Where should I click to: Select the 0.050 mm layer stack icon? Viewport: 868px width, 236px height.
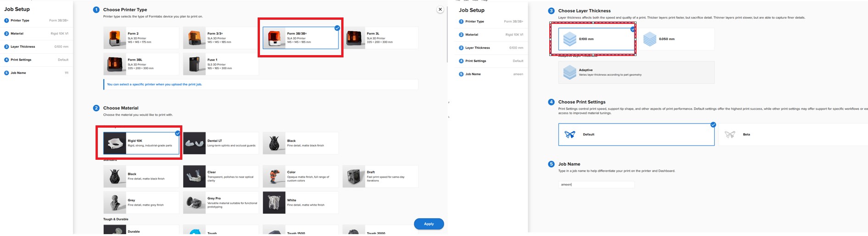(649, 39)
